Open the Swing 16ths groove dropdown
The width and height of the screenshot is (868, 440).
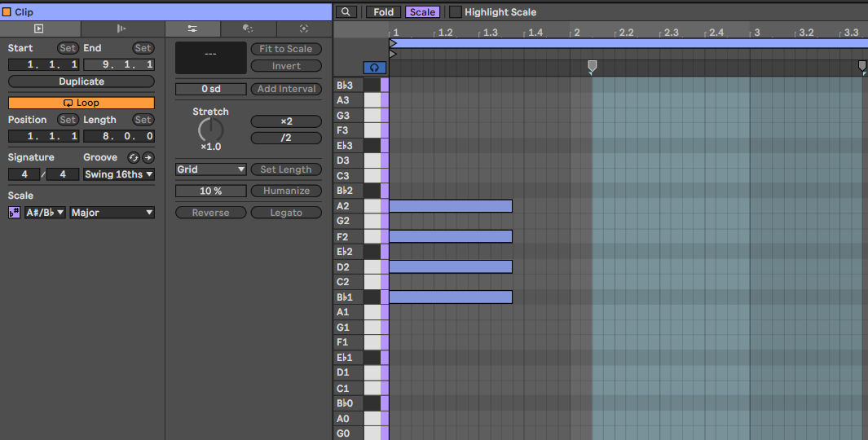[118, 174]
